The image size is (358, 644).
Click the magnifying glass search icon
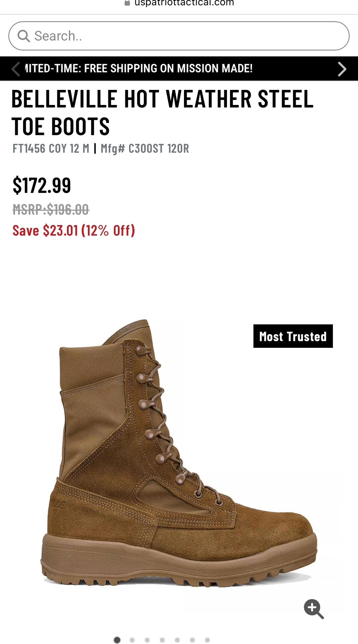coord(23,36)
